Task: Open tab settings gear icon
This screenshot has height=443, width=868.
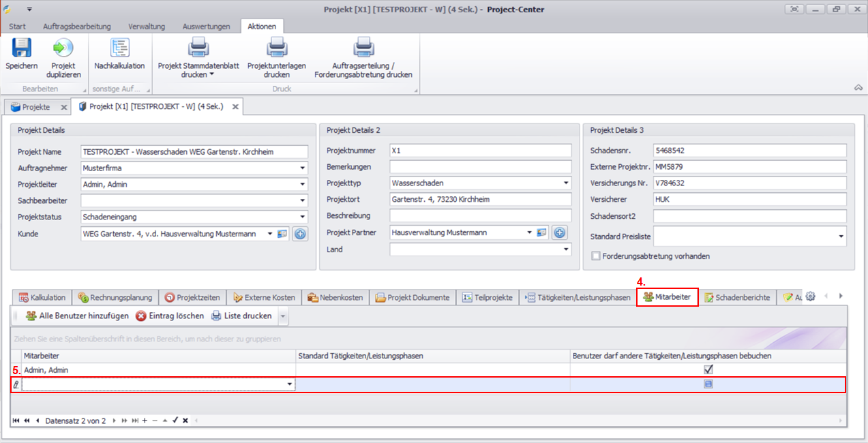Action: point(811,296)
